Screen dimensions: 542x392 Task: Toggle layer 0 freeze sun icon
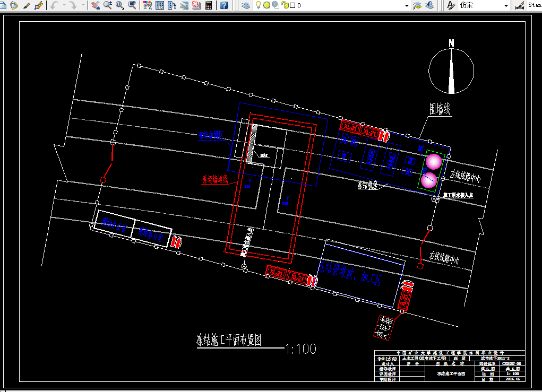point(266,5)
